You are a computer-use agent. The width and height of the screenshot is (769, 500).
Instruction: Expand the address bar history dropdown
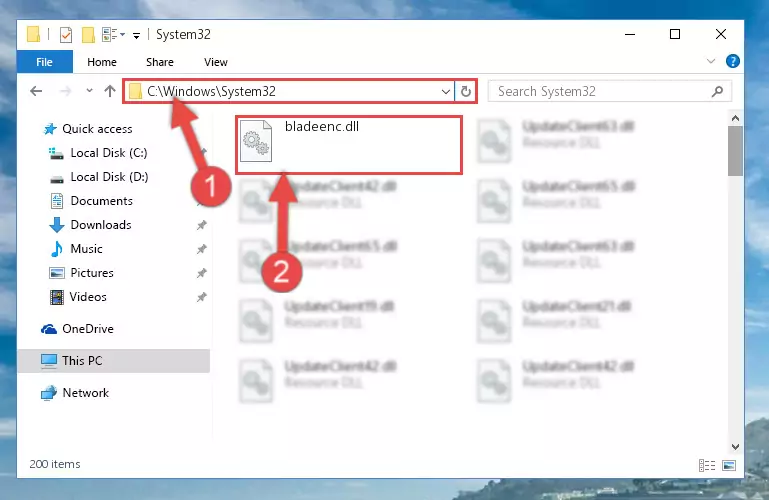click(446, 92)
